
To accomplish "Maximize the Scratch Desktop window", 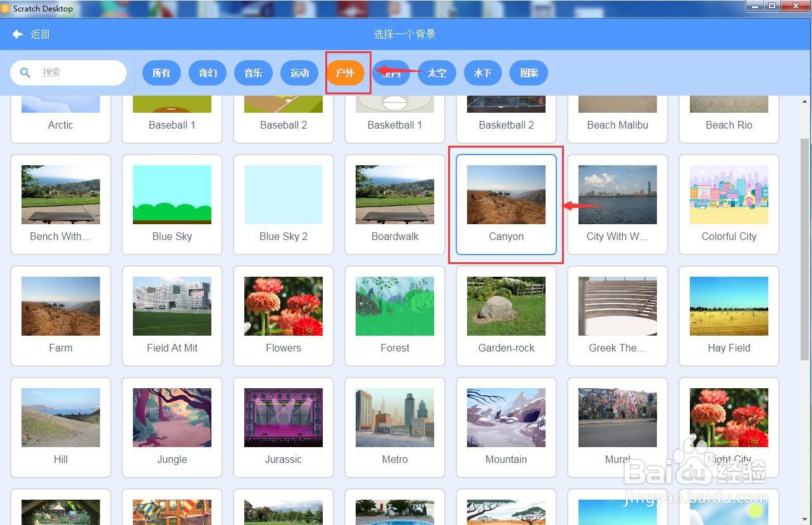I will click(771, 6).
